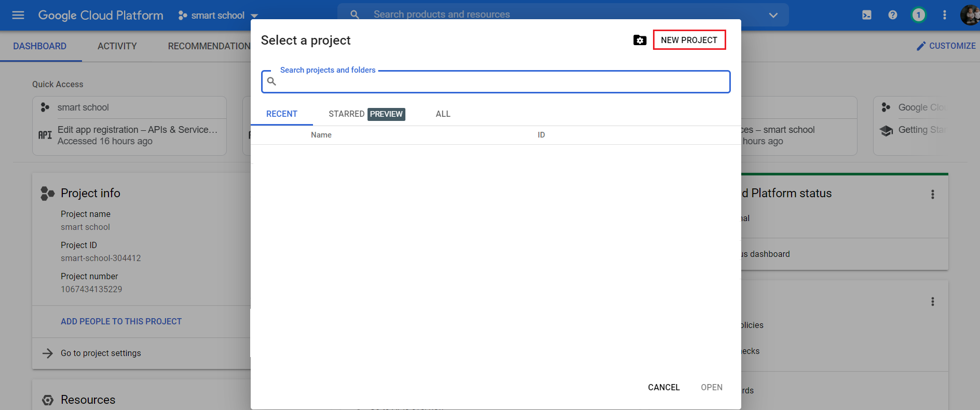Click the Cloud Shell activation icon
The image size is (980, 410).
click(x=867, y=15)
